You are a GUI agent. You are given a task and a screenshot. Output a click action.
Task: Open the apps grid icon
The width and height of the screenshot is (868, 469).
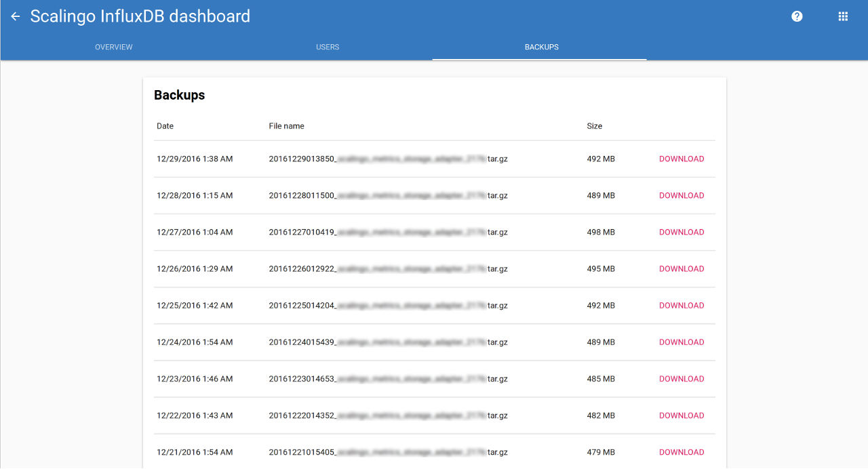pyautogui.click(x=843, y=16)
